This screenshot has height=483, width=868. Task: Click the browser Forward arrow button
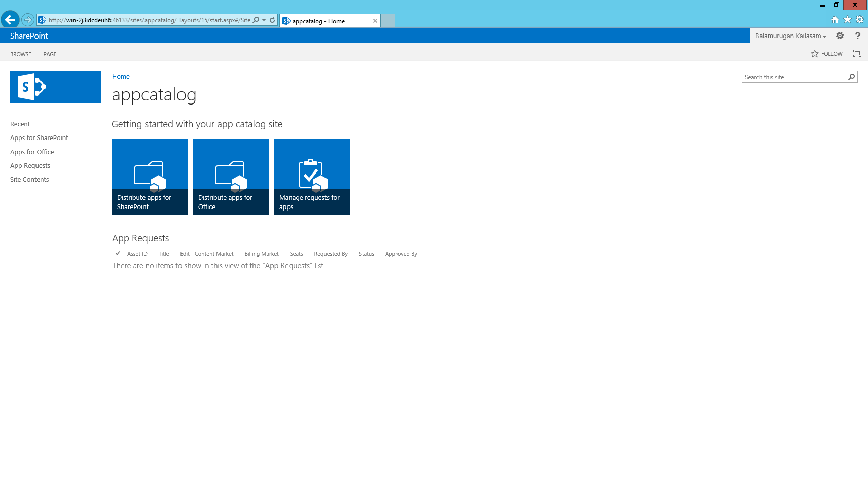28,20
